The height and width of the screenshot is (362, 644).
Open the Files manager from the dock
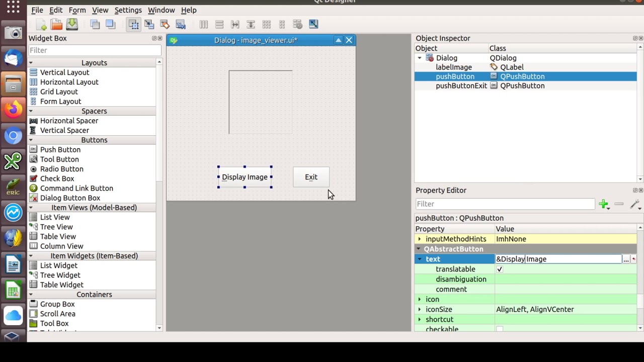13,84
